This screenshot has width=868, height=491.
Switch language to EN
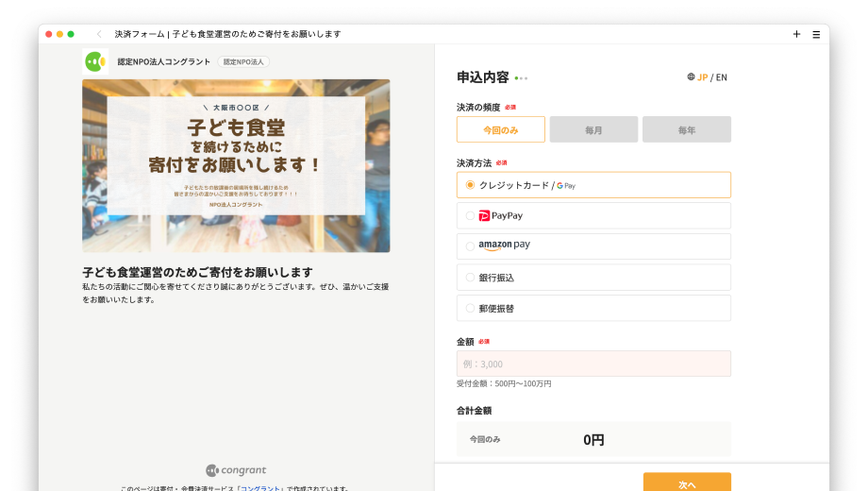(x=722, y=77)
